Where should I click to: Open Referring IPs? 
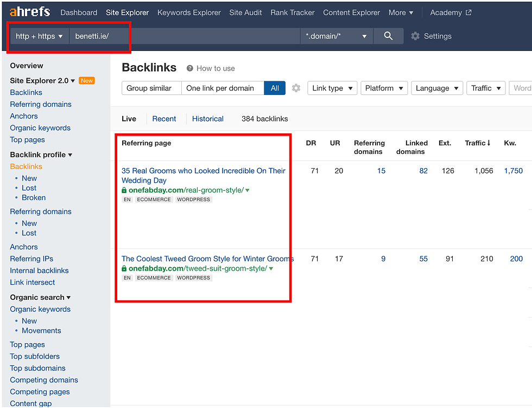[31, 259]
